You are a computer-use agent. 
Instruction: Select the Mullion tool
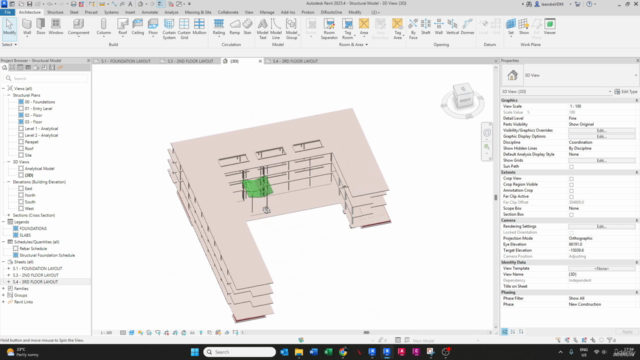(199, 27)
